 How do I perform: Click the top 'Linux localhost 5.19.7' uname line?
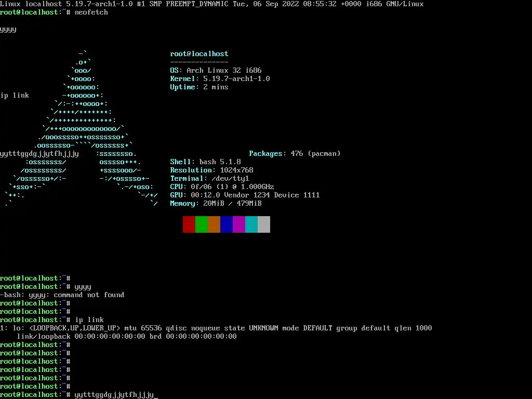click(x=212, y=4)
